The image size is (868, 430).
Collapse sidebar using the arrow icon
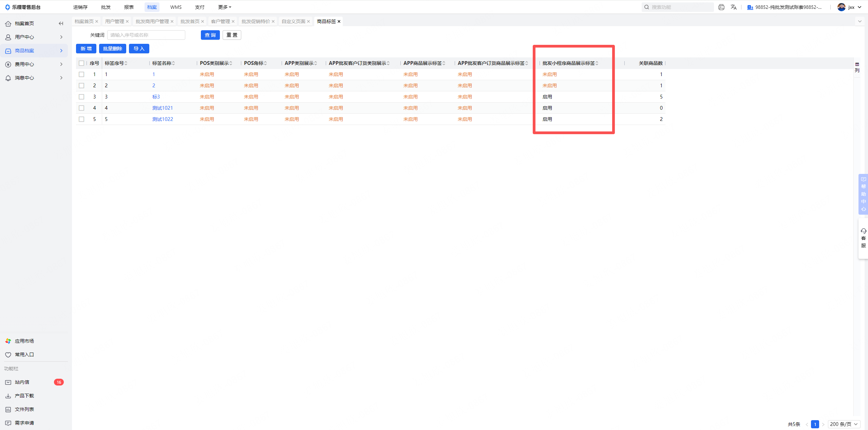61,23
